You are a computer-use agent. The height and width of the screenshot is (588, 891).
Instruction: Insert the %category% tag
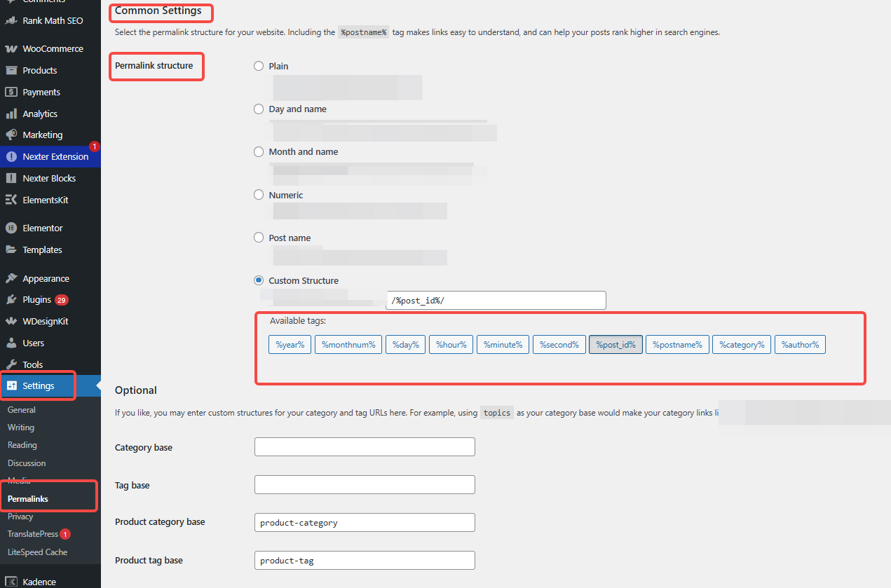[741, 344]
